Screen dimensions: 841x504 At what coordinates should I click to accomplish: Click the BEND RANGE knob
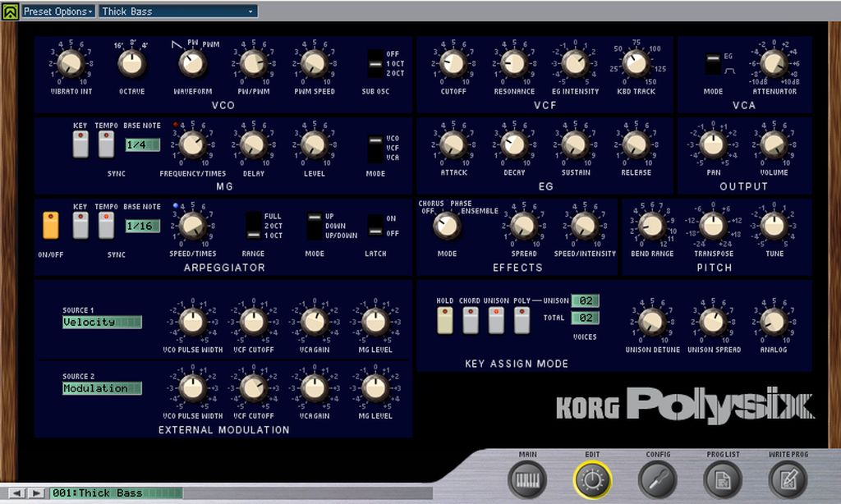[x=651, y=226]
